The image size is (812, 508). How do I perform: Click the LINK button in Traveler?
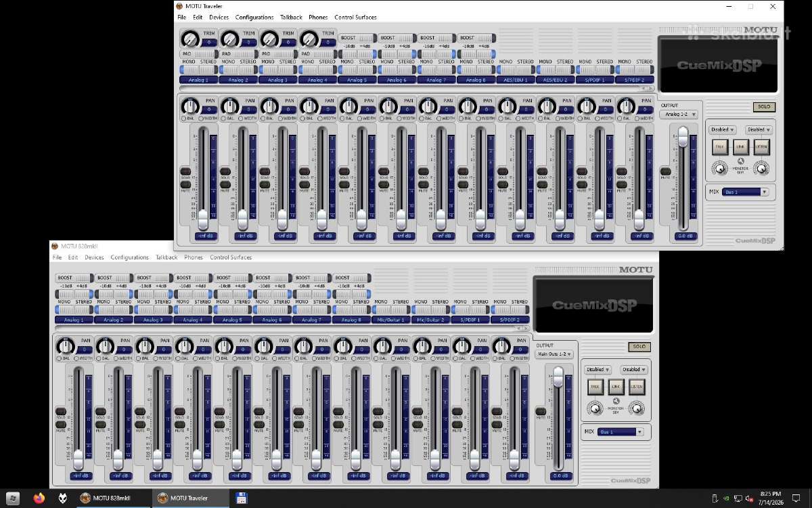[740, 146]
